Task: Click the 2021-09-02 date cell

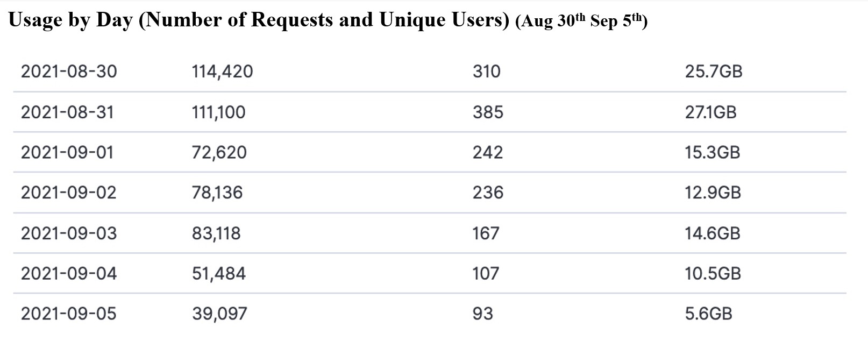Action: pos(68,193)
